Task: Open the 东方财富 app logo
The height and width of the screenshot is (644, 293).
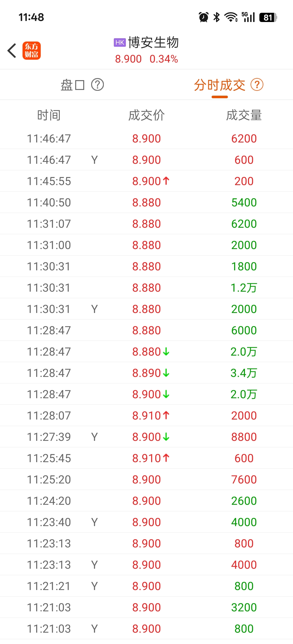Action: pyautogui.click(x=32, y=51)
